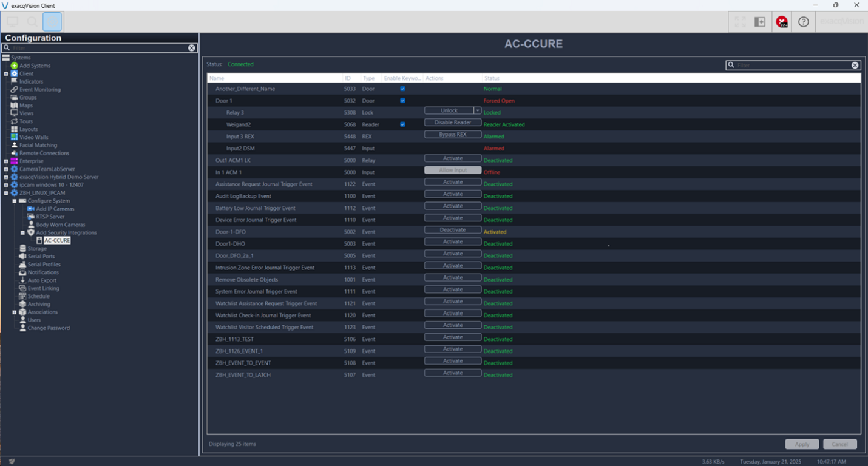This screenshot has width=868, height=466.
Task: Click the Forced Open status of Door 1
Action: 499,101
